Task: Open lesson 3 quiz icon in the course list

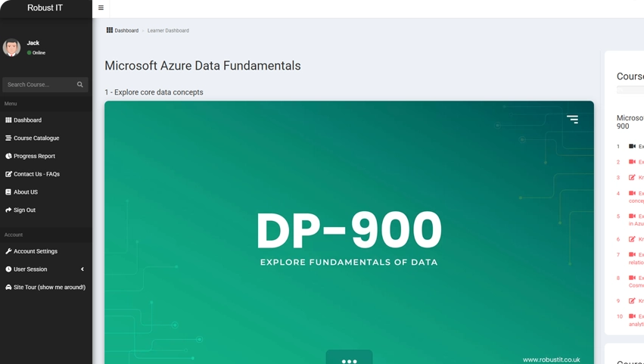Action: coord(632,178)
